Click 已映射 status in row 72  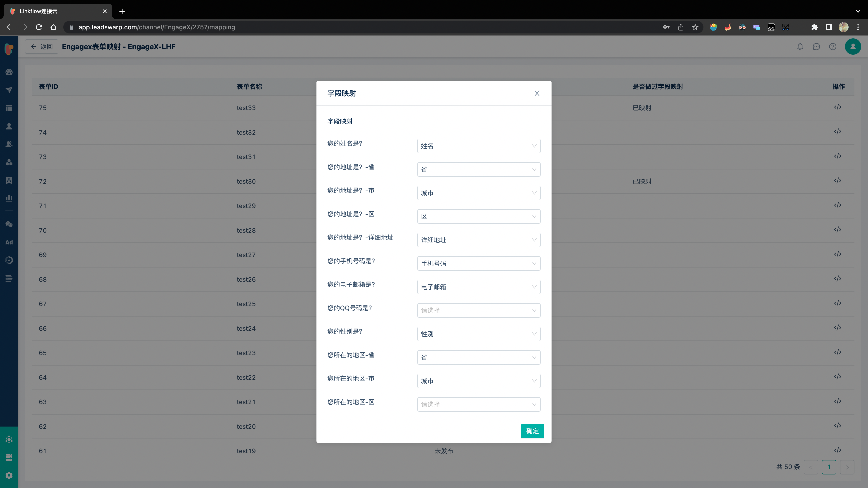pos(642,181)
